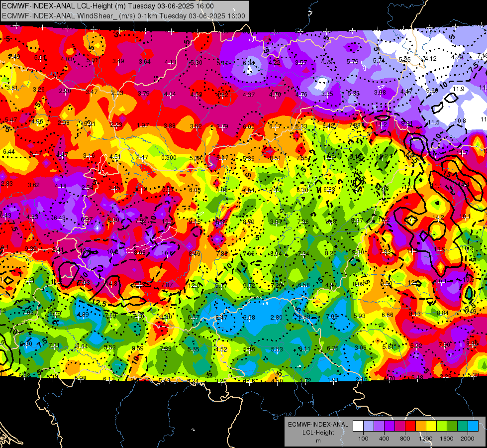Viewport: 487px width, 448px height.
Task: Click the wind shear value 1.97
Action: pos(143,125)
